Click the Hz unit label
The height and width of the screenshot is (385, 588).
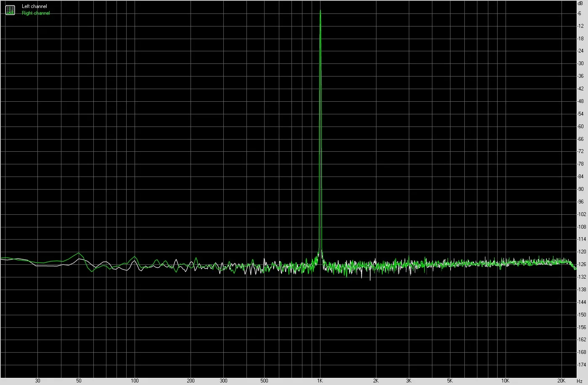tap(580, 381)
